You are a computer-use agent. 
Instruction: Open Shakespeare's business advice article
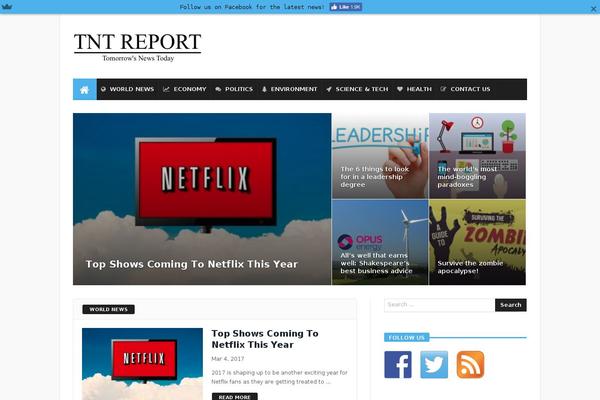(x=380, y=242)
